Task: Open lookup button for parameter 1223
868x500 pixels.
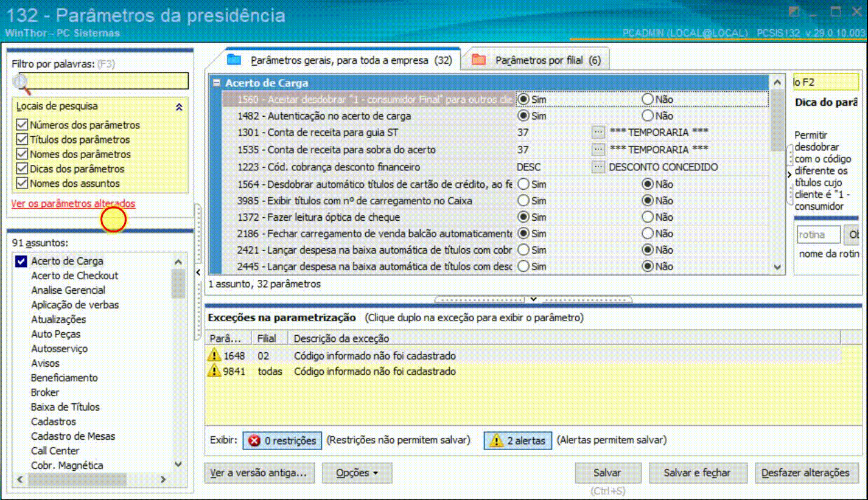Action: (x=598, y=166)
